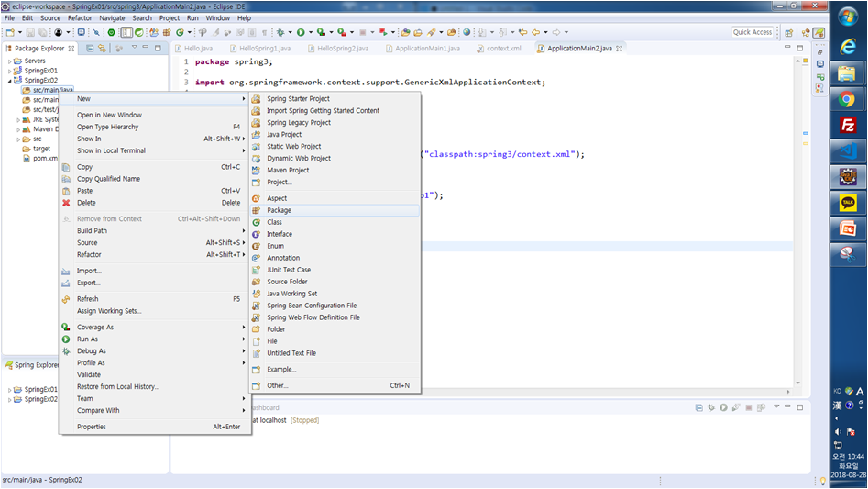Open Internet Explorer from taskbar

pyautogui.click(x=846, y=47)
